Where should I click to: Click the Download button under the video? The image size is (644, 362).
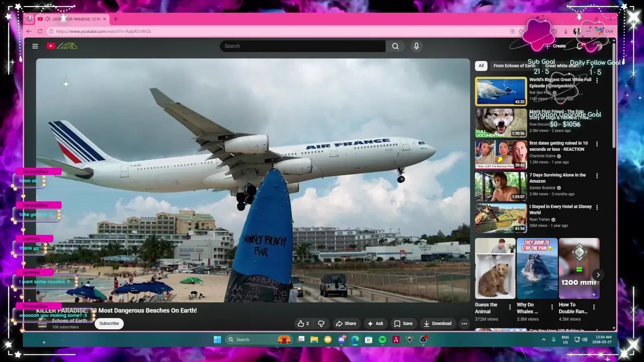(x=437, y=323)
